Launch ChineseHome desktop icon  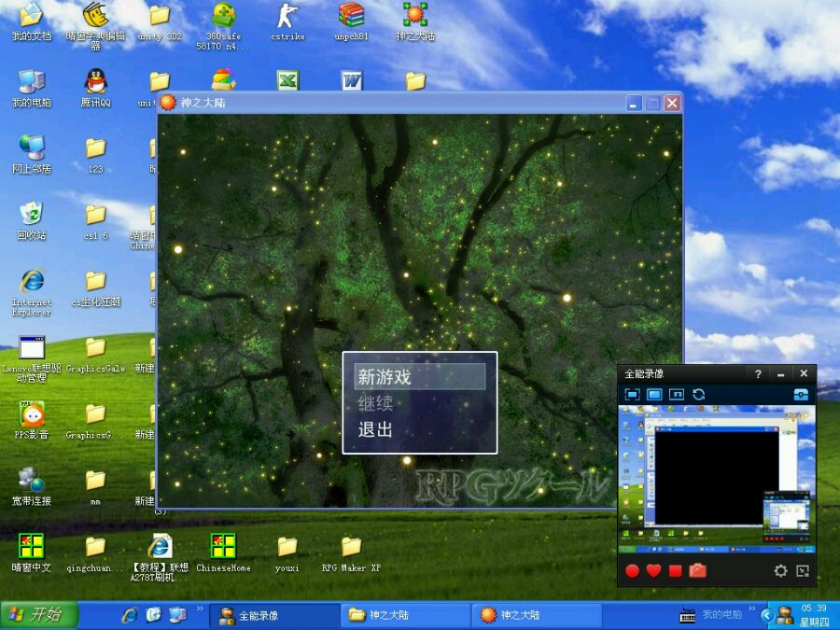(223, 553)
